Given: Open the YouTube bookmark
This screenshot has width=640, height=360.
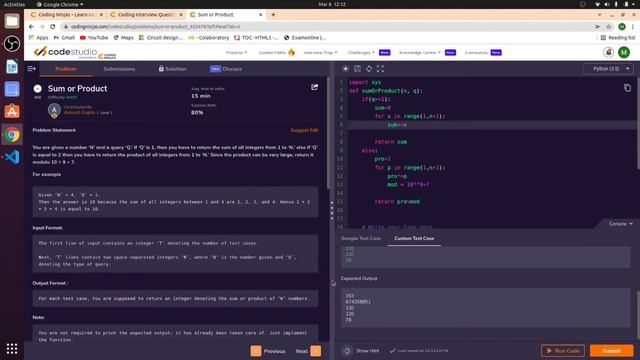Looking at the screenshot, I should tap(94, 38).
